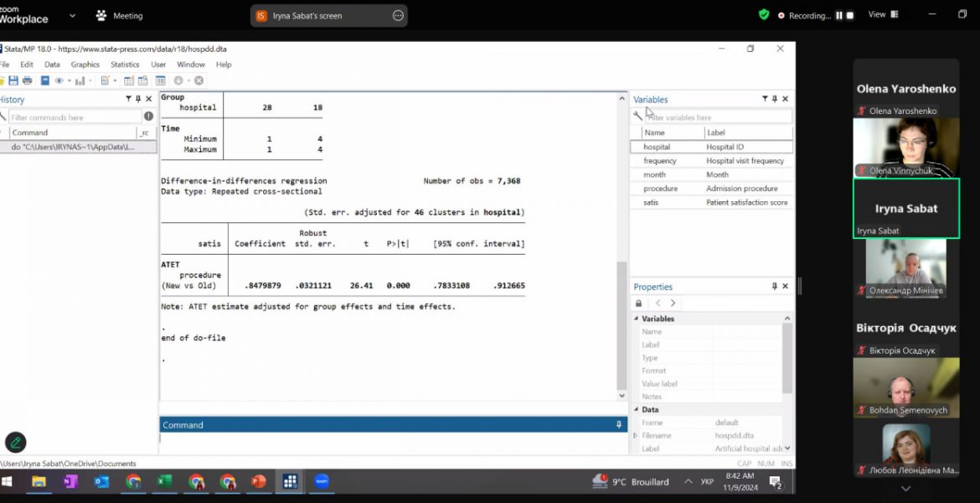Open the Log begin/close icon
Screen dimensions: 980x503
click(45, 80)
